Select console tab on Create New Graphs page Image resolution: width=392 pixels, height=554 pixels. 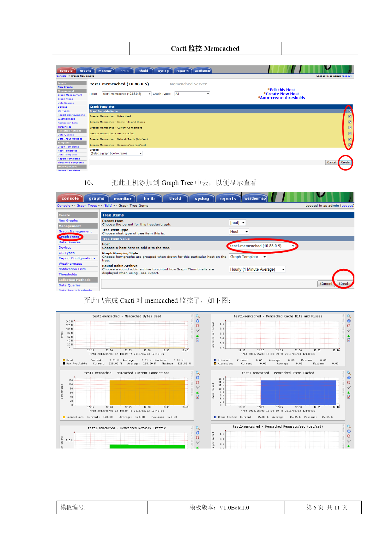66,71
